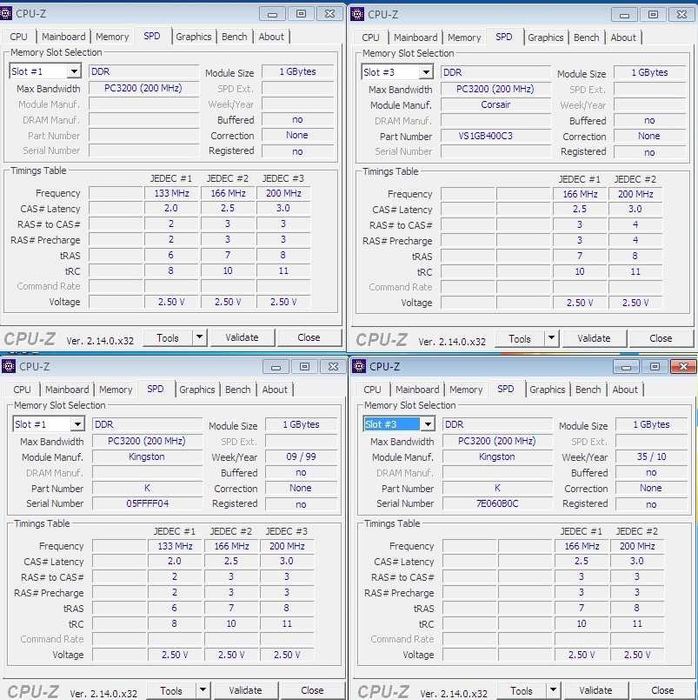Click the JEDEC #1 CAS# Latency 2.0 in the blank-manufacturer window

coord(171,208)
